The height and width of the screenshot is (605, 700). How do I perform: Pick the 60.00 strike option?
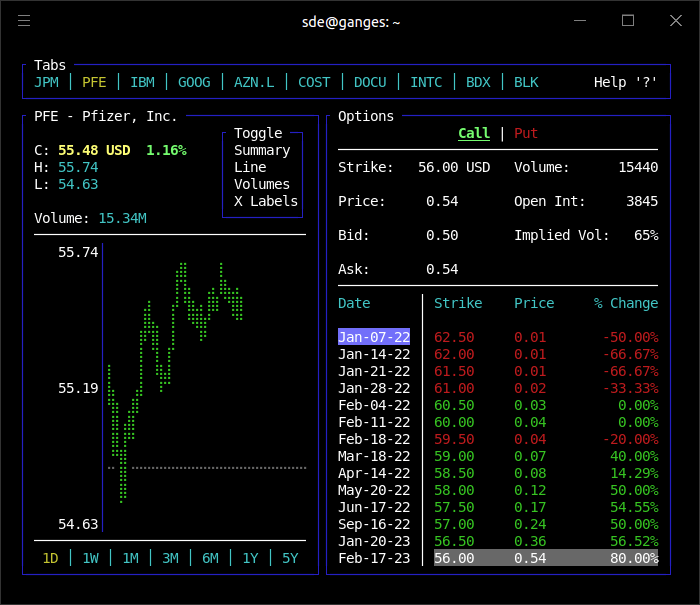click(546, 422)
